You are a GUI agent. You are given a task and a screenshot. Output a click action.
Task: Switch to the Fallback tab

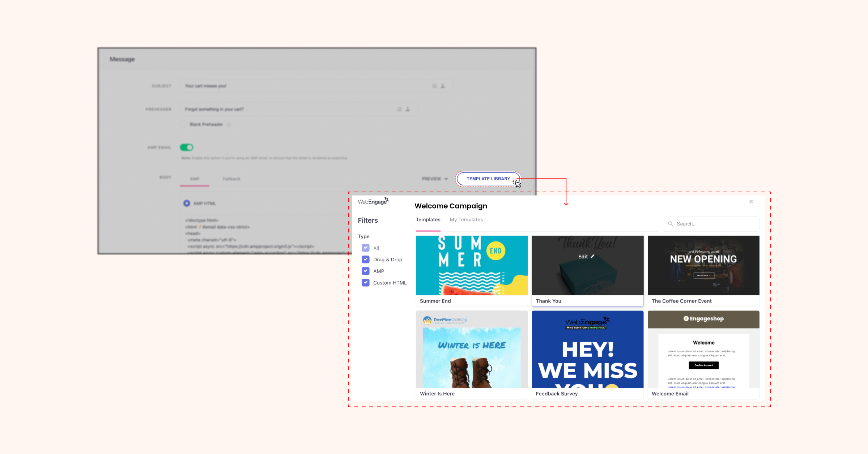pos(231,179)
